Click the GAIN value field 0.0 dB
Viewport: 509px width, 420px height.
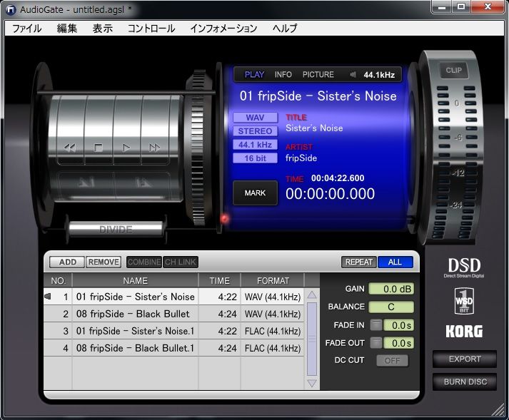(x=391, y=289)
